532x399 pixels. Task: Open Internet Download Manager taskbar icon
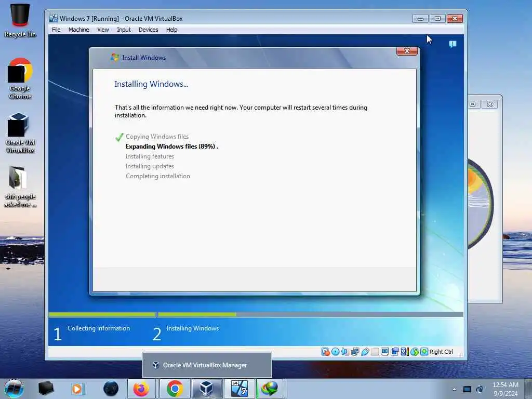pyautogui.click(x=270, y=389)
